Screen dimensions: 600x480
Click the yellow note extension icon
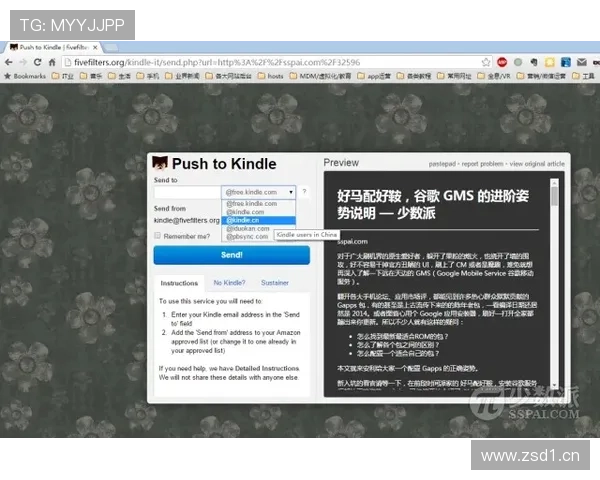point(550,62)
